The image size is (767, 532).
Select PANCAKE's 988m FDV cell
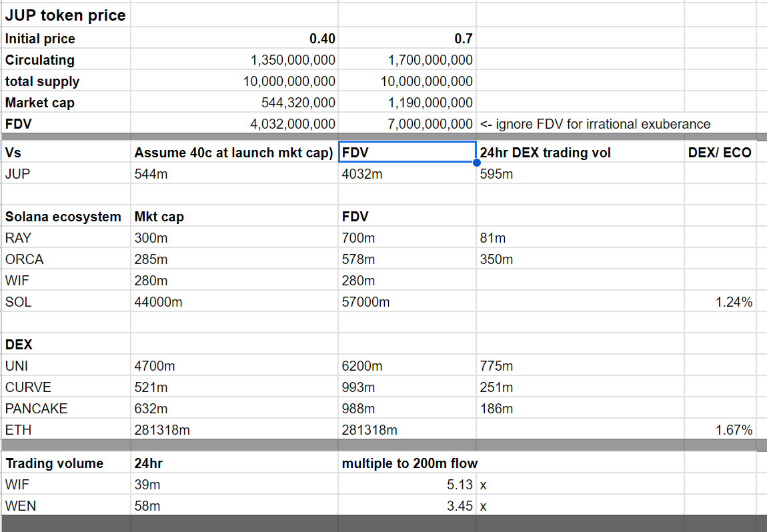pyautogui.click(x=407, y=408)
